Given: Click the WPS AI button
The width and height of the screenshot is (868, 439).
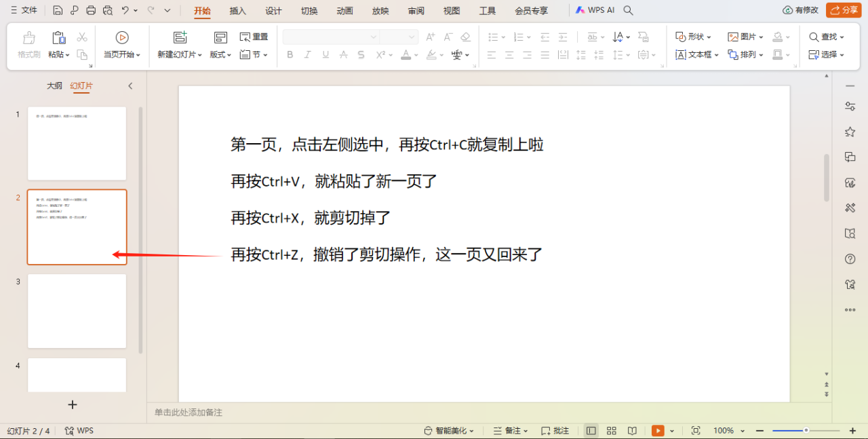Looking at the screenshot, I should click(x=595, y=10).
